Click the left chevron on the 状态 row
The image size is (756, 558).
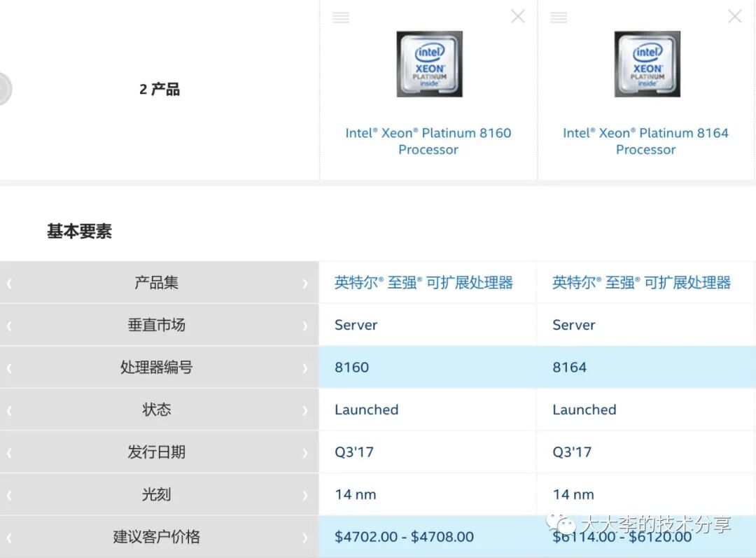click(9, 410)
